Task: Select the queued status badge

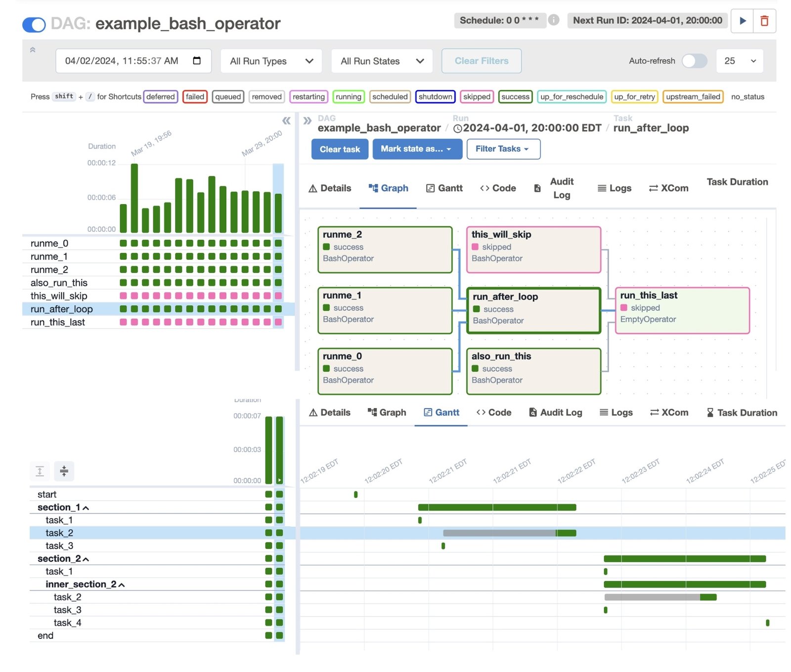Action: coord(228,97)
